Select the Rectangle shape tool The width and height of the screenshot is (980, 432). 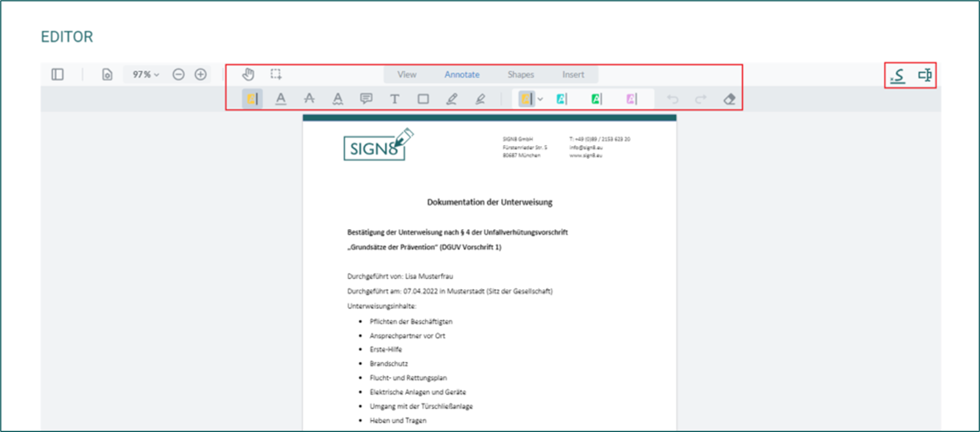[423, 99]
